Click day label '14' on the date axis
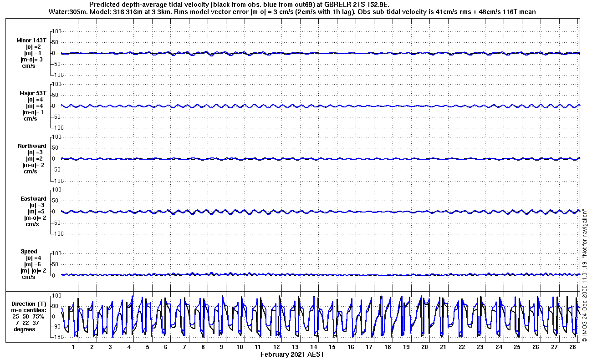 tap(314, 347)
